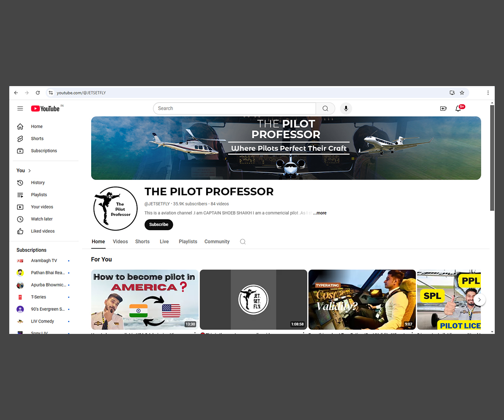Click the page vertical scrollbar
The height and width of the screenshot is (420, 504).
pyautogui.click(x=492, y=157)
